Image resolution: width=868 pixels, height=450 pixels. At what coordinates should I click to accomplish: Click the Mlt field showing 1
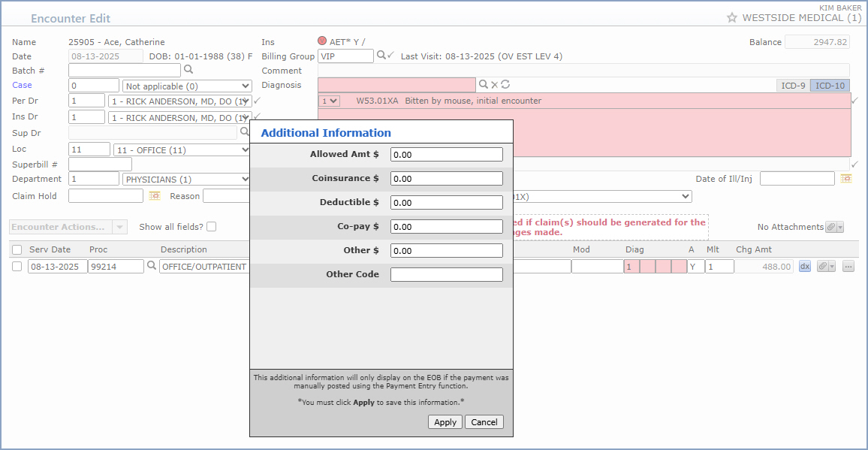(x=719, y=267)
